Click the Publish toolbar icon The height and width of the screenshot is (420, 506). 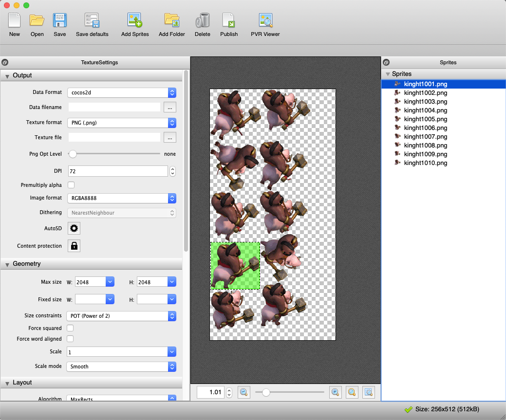(228, 20)
